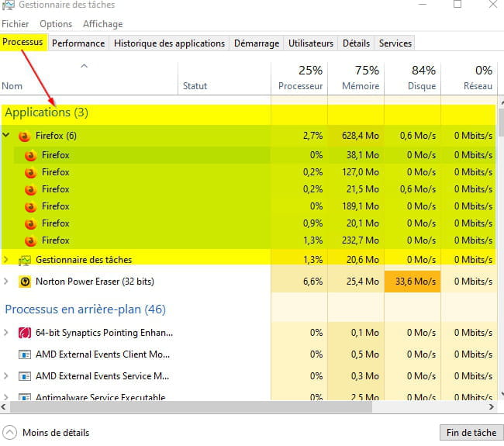
Task: Click the Synaptics Pointing Enhancer icon
Action: 25,333
